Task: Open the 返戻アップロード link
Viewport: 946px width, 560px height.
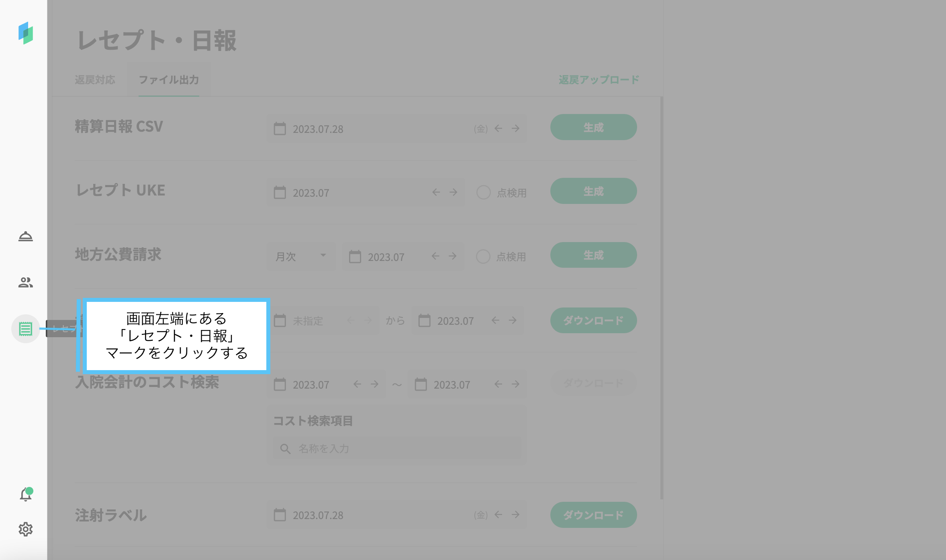Action: tap(599, 80)
